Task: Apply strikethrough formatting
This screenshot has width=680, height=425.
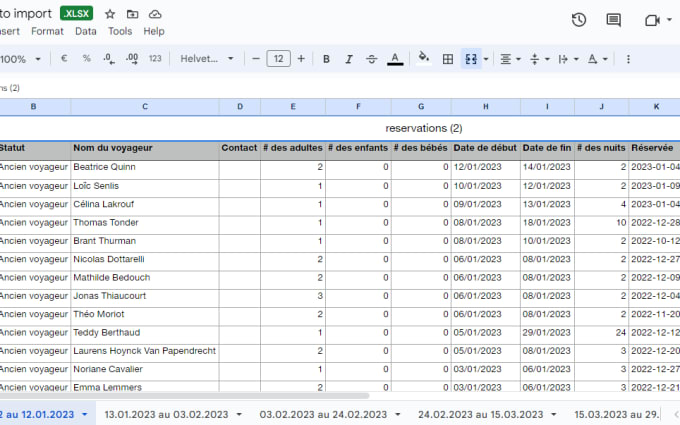Action: point(372,59)
